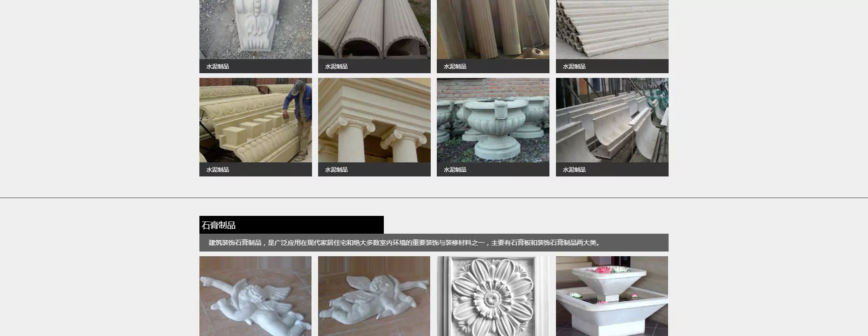Click 水泥制品 caption under stacked moldings

pyautogui.click(x=574, y=66)
